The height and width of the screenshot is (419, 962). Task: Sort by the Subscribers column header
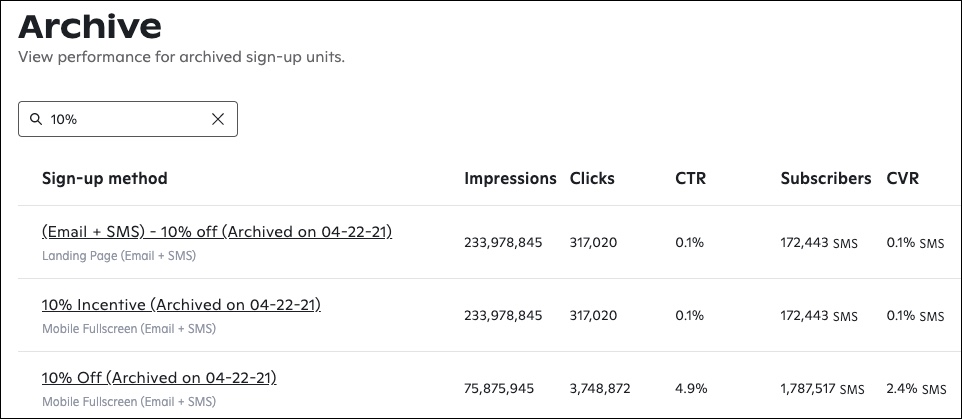point(826,178)
